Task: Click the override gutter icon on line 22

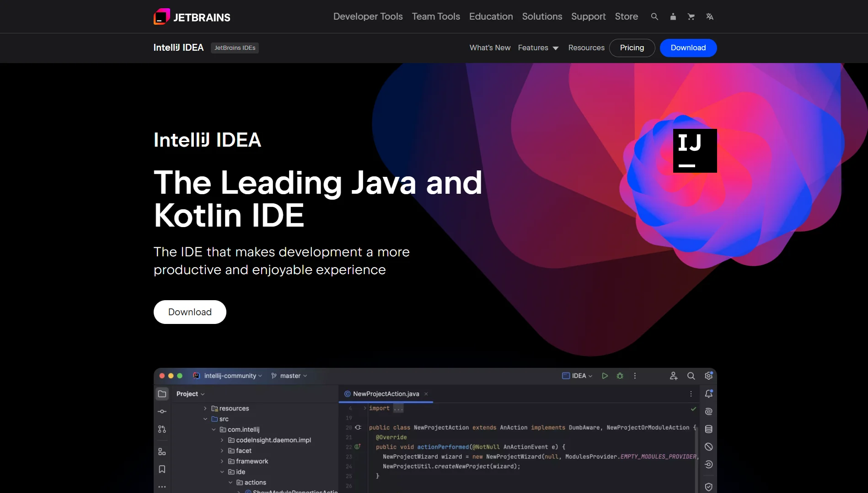Action: [x=358, y=446]
